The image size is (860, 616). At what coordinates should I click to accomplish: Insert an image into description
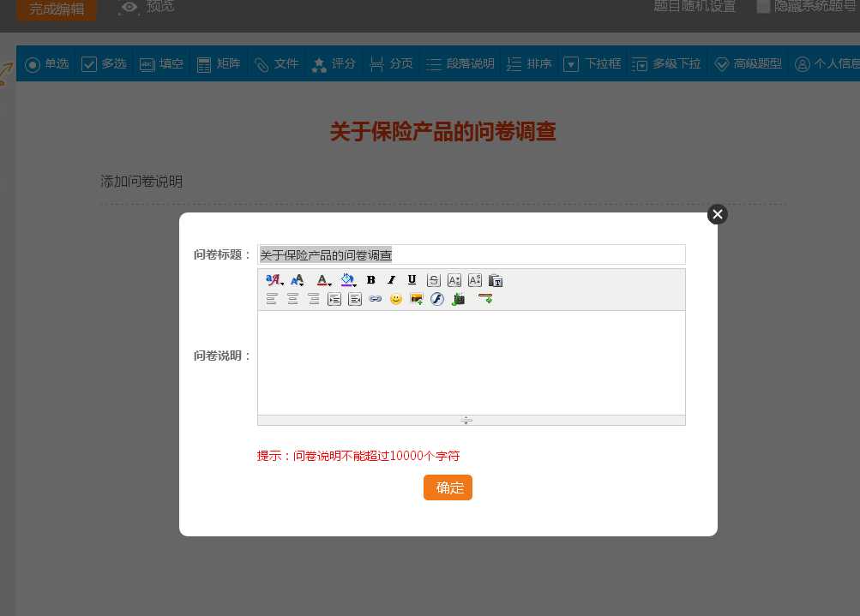coord(417,299)
